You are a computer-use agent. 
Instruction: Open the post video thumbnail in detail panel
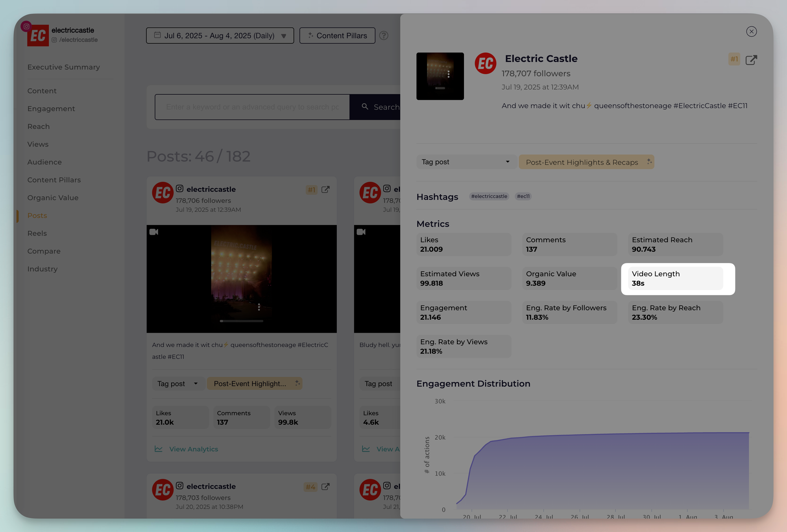pos(440,76)
